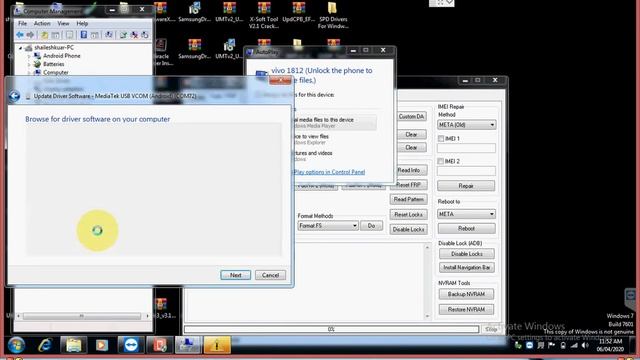Screen dimensions: 640x360
Task: Open the Help menu in Computer Management
Action: [82, 24]
